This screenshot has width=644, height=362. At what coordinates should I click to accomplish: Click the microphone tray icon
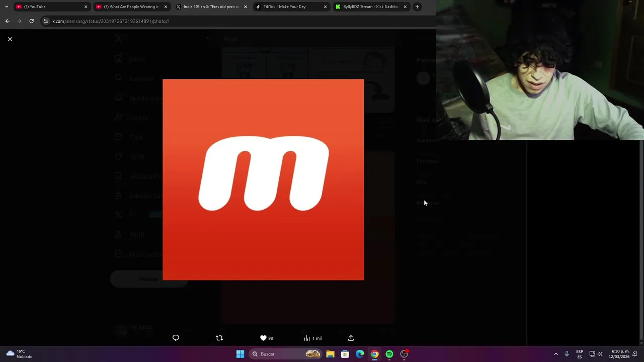point(567,354)
